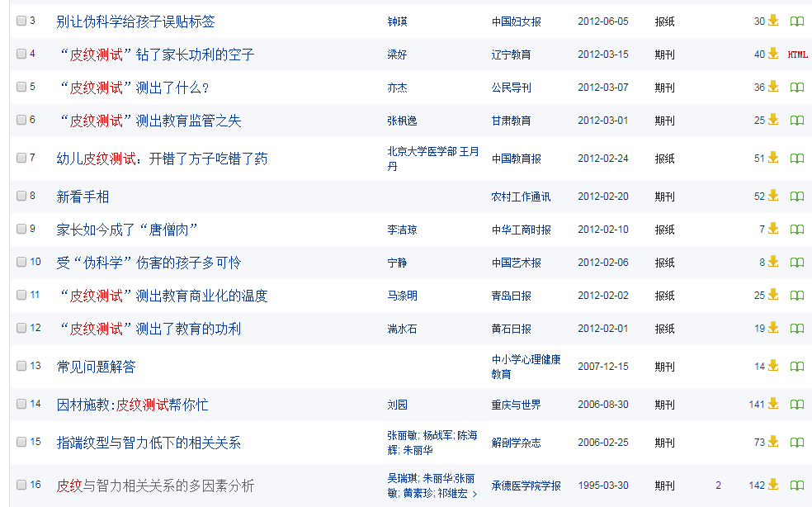Viewport: 812px width, 507px height.
Task: Download the article in row 14
Action: (x=773, y=404)
